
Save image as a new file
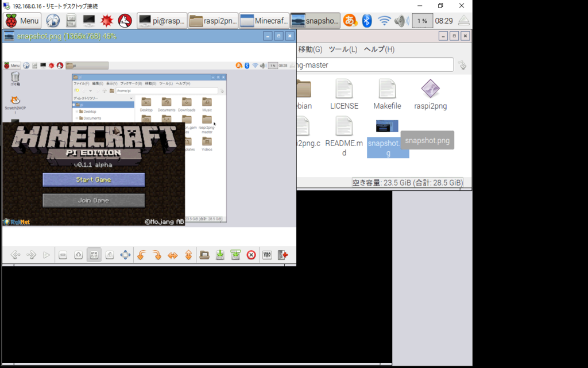(x=235, y=255)
